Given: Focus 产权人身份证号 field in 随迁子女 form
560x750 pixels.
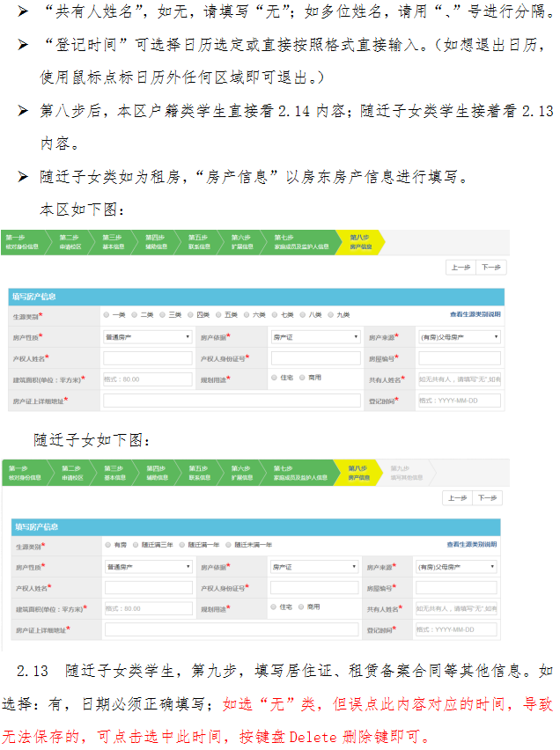Looking at the screenshot, I should (314, 588).
